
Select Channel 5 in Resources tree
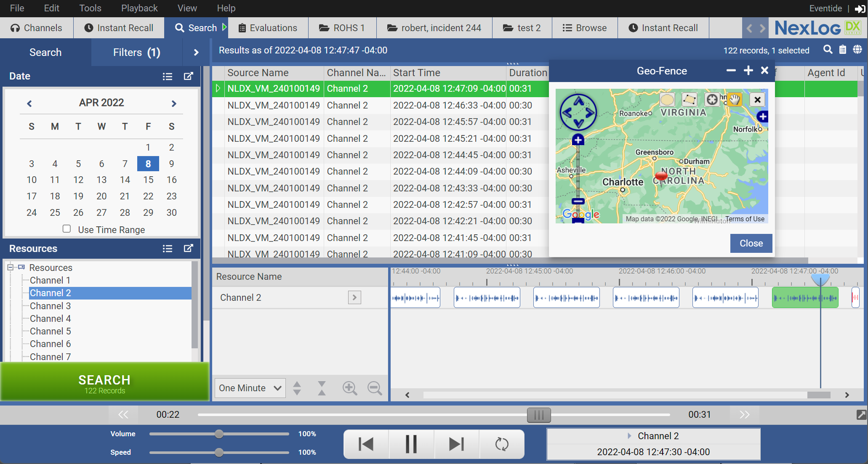coord(50,331)
